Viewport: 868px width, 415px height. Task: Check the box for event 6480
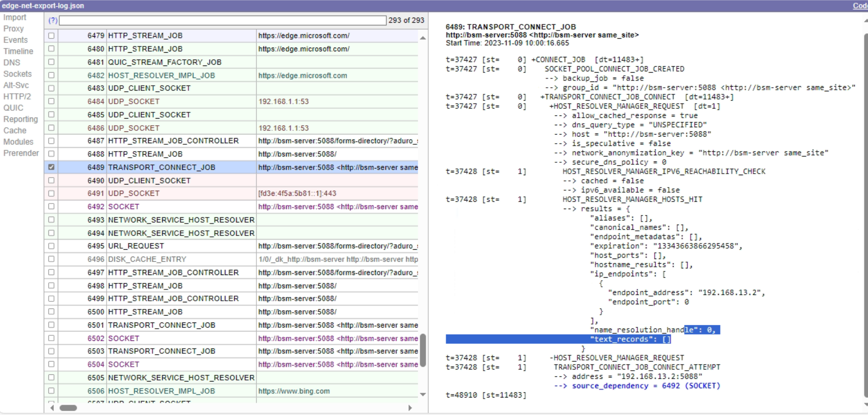(51, 49)
